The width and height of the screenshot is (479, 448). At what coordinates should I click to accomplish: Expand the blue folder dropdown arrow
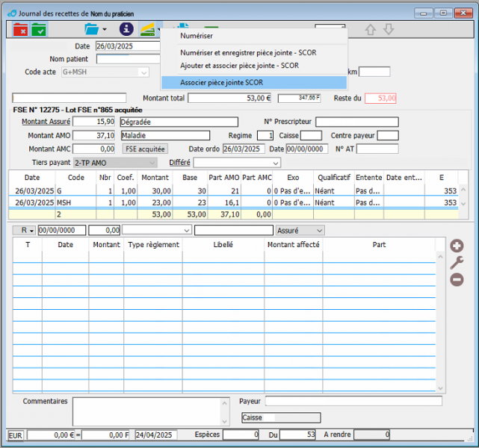[x=105, y=30]
